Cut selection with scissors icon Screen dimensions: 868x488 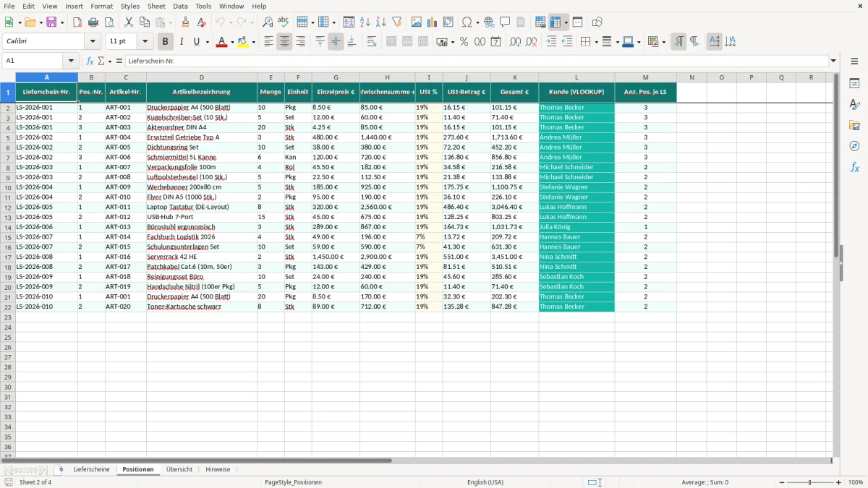tap(129, 22)
